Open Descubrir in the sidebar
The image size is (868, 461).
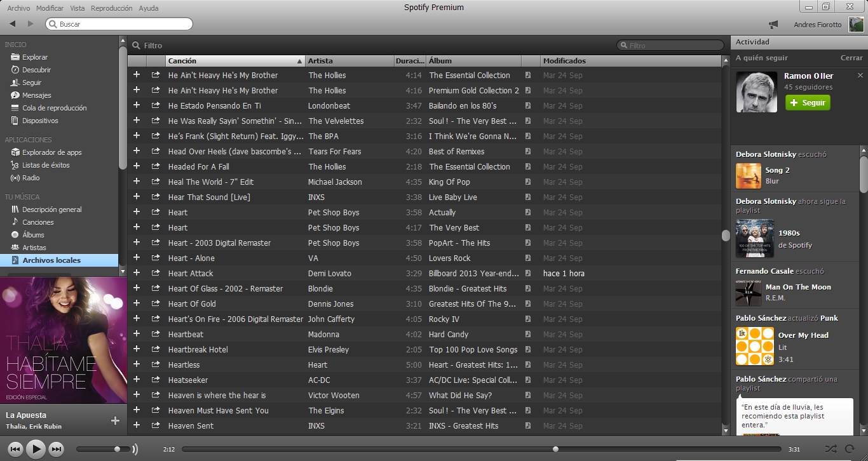[x=36, y=70]
